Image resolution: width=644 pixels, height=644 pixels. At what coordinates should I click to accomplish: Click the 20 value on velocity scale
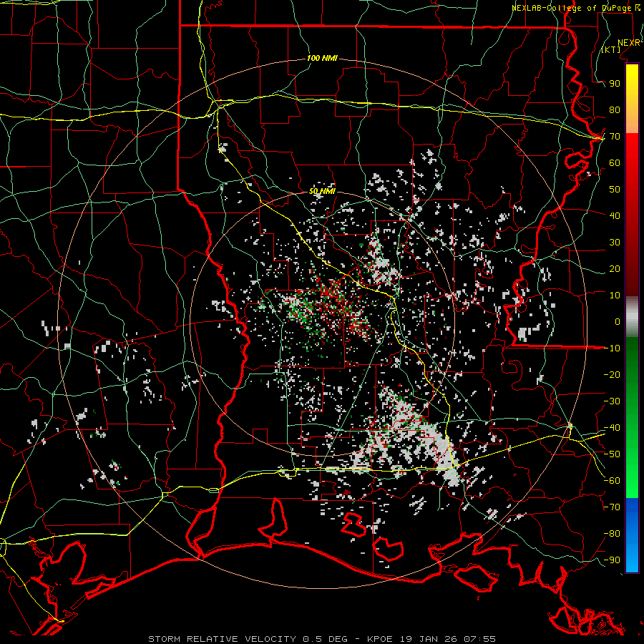pyautogui.click(x=615, y=269)
